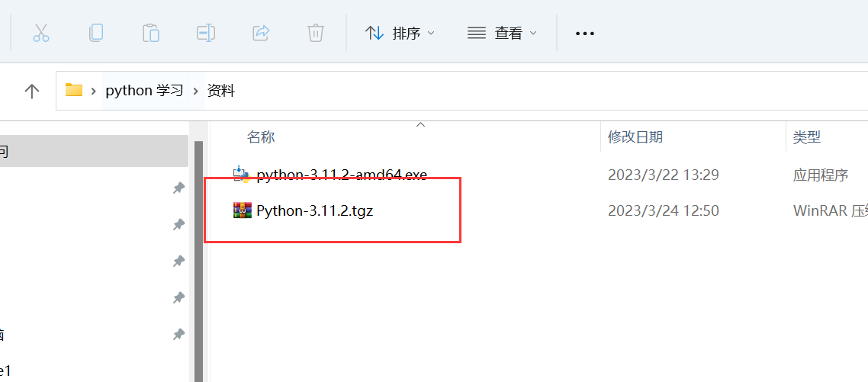Viewport: 868px width, 382px height.
Task: Click the folder icon in address bar
Action: [74, 90]
